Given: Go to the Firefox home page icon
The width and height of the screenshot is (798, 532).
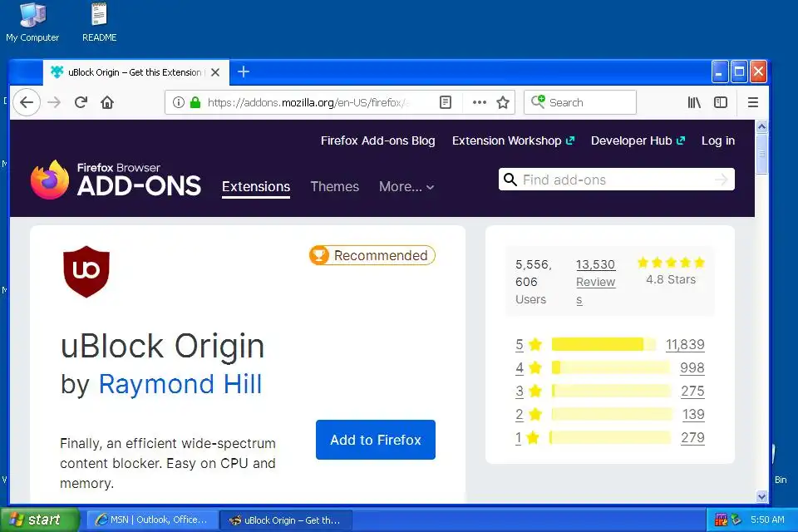Looking at the screenshot, I should tap(107, 102).
